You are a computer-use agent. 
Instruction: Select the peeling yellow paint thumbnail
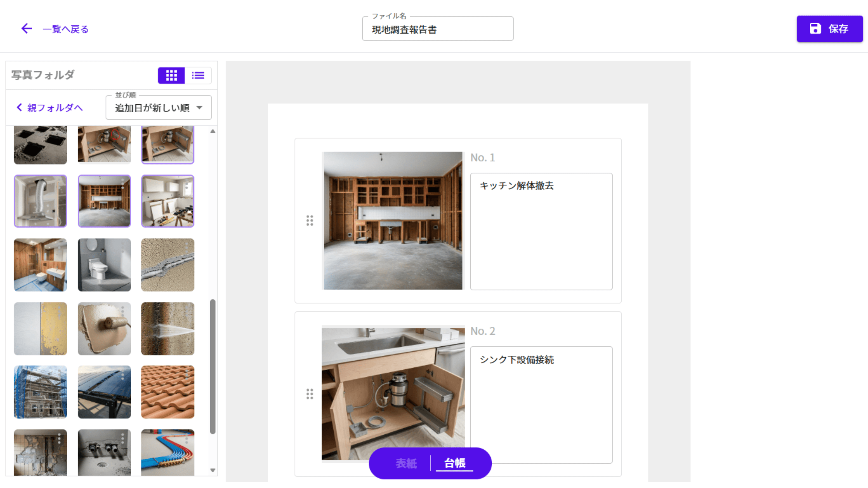40,329
